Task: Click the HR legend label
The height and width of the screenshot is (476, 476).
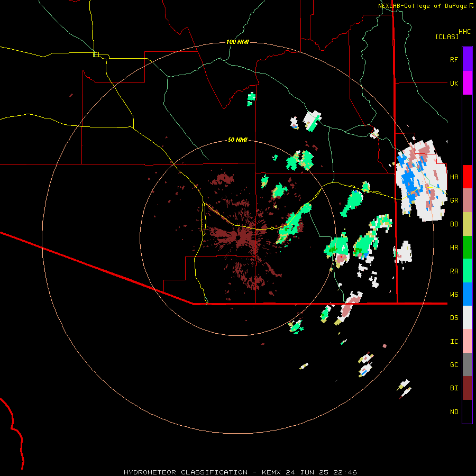Action: pos(454,248)
